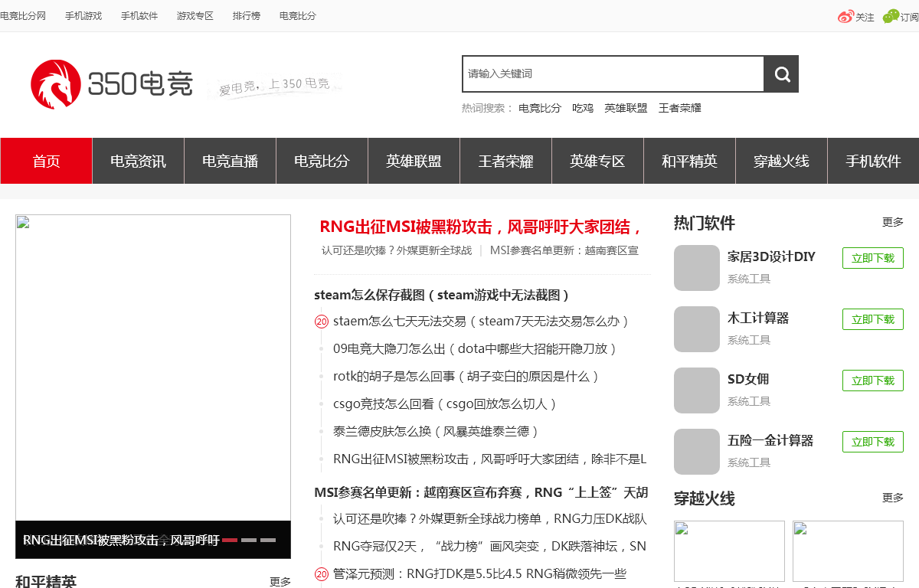Click the hot search term 电竞比分
This screenshot has height=588, width=919.
(540, 108)
